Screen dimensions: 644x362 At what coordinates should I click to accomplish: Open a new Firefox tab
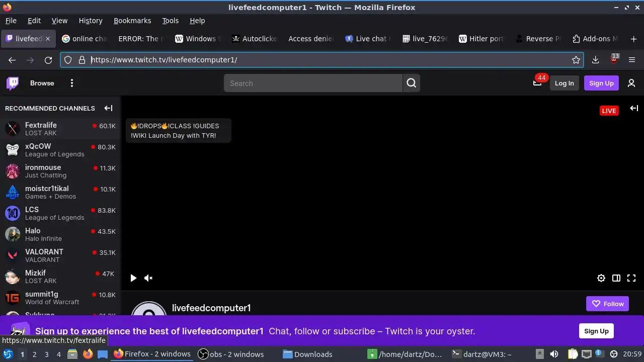(633, 39)
